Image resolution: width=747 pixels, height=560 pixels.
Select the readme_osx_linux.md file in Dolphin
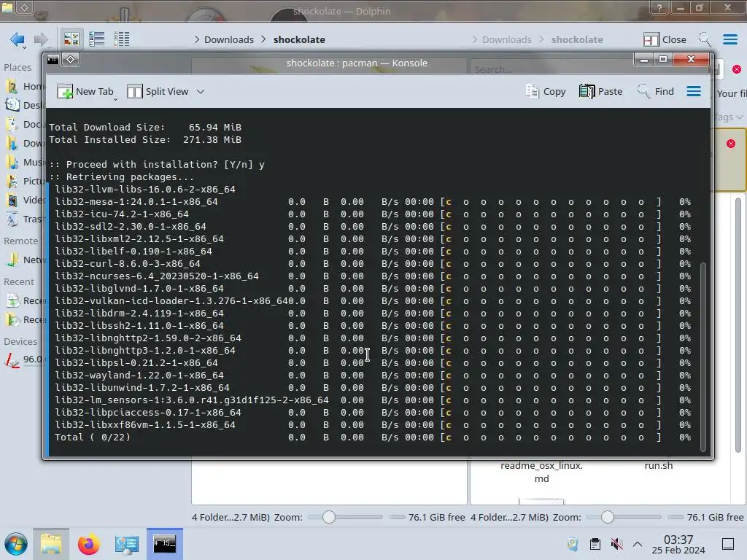tap(541, 472)
